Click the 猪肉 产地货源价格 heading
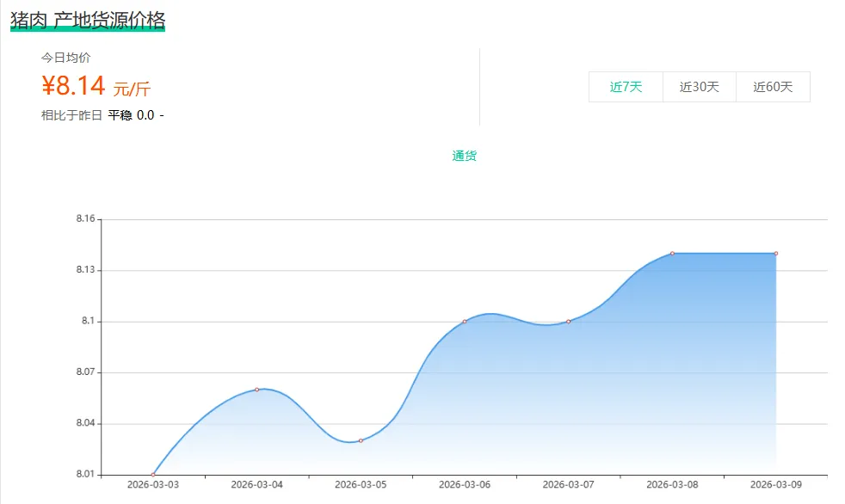 87,21
